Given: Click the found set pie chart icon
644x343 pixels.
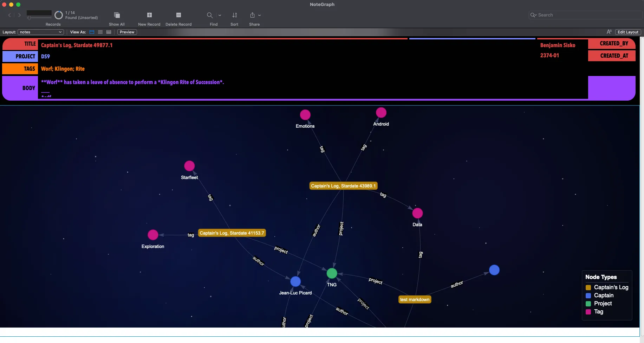Looking at the screenshot, I should click(x=59, y=15).
